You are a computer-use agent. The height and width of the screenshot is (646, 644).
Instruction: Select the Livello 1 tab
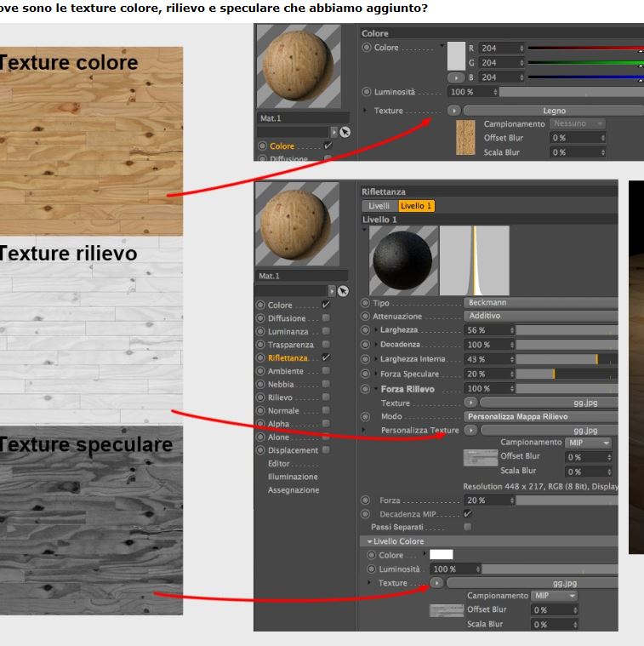[416, 206]
